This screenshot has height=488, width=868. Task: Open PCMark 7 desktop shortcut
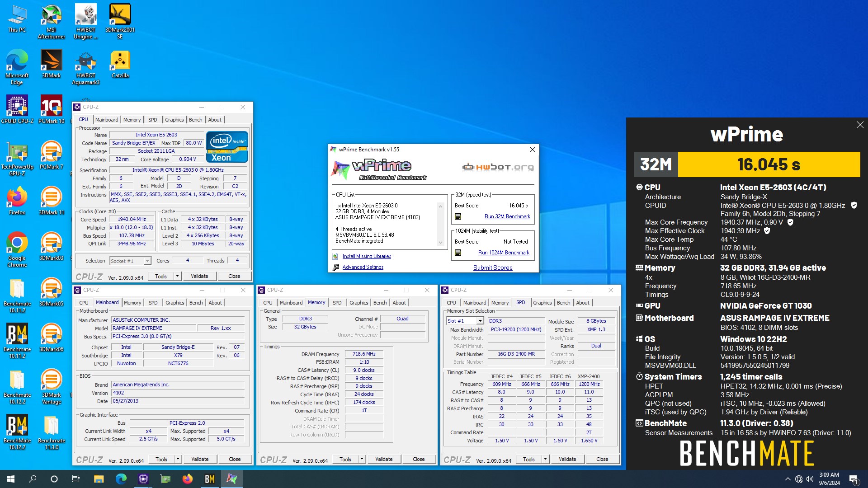click(51, 155)
